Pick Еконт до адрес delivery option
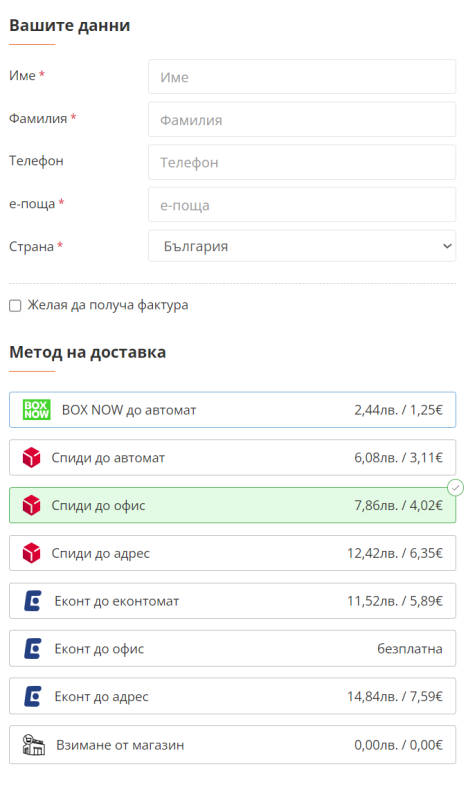The width and height of the screenshot is (468, 800). (232, 696)
